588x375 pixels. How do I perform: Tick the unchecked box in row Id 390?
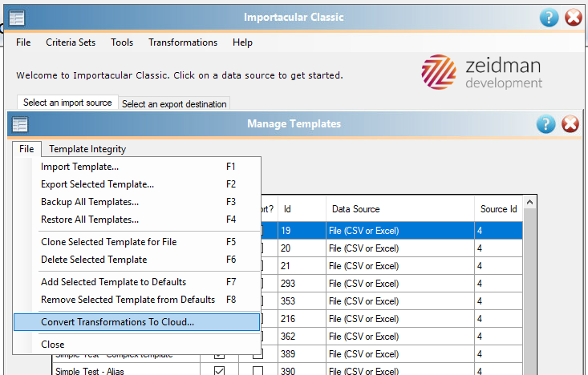(x=258, y=370)
